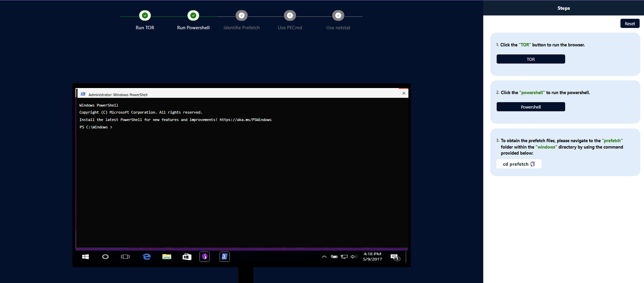Copy the cd prefetch command
Image resolution: width=644 pixels, height=283 pixels.
point(532,164)
